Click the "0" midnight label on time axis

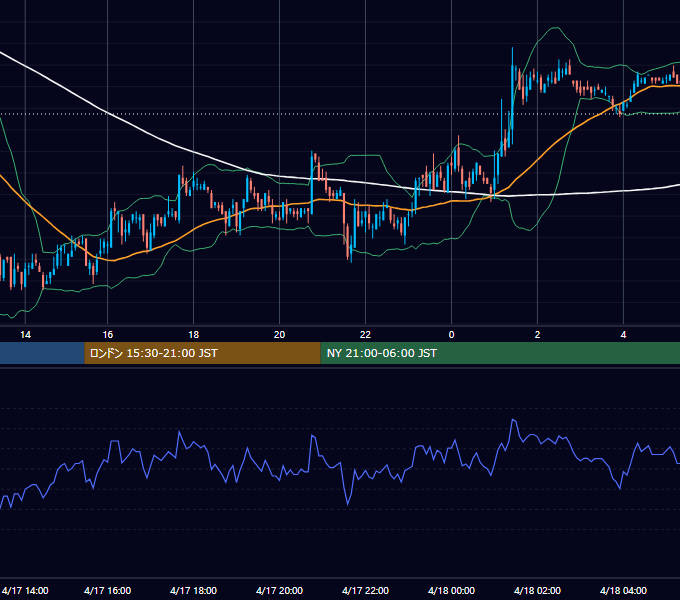(x=451, y=334)
